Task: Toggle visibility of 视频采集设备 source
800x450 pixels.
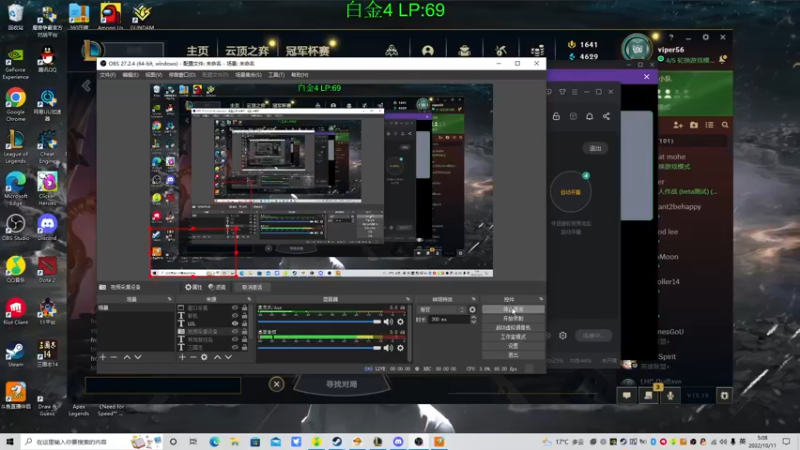Action: click(x=235, y=332)
